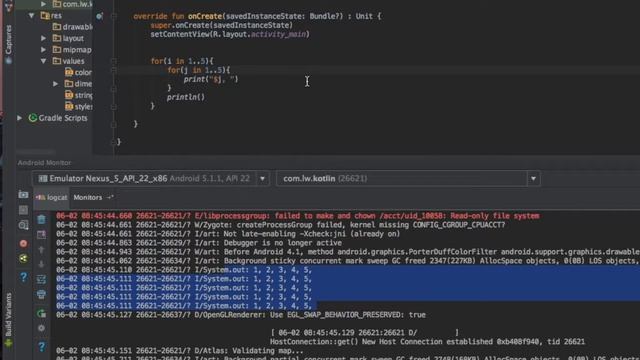This screenshot has width=640, height=360.
Task: Start screen recording in Android Monitor
Action: tap(23, 210)
